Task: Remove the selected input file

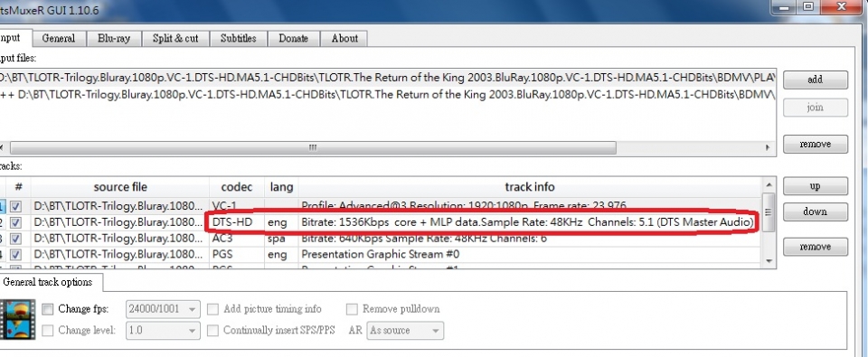Action: (815, 144)
